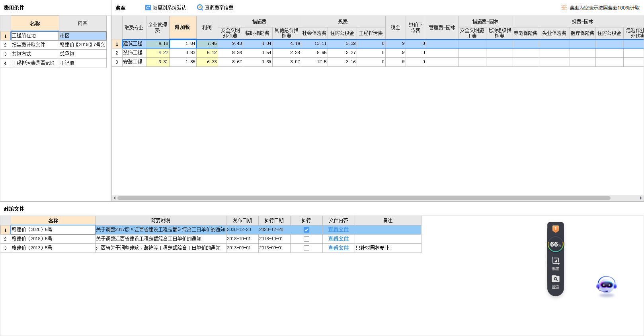Open the robot assistant mascot

tap(607, 286)
